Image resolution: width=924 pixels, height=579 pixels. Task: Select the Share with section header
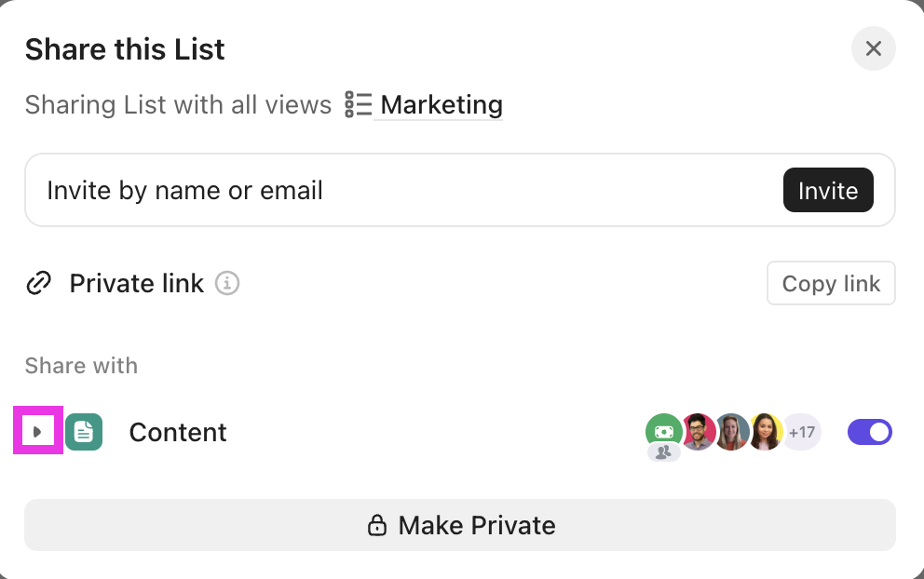coord(81,365)
